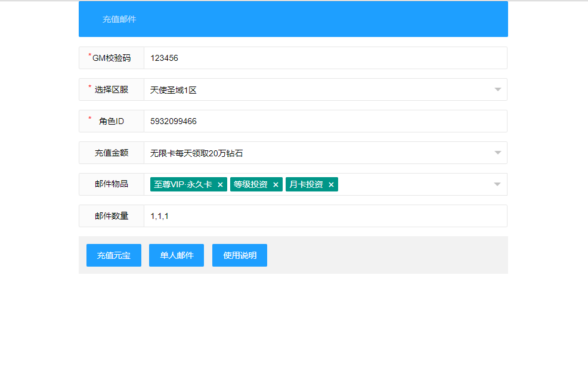
Task: Select the 等级投资 tag label
Action: 250,185
